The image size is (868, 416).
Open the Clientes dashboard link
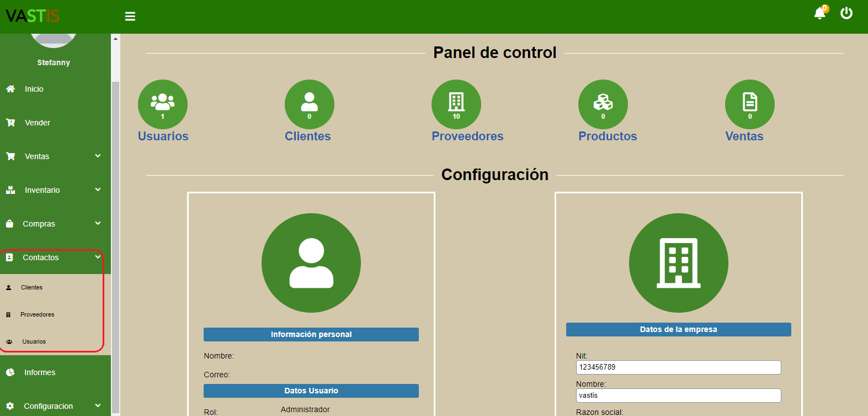tap(308, 136)
